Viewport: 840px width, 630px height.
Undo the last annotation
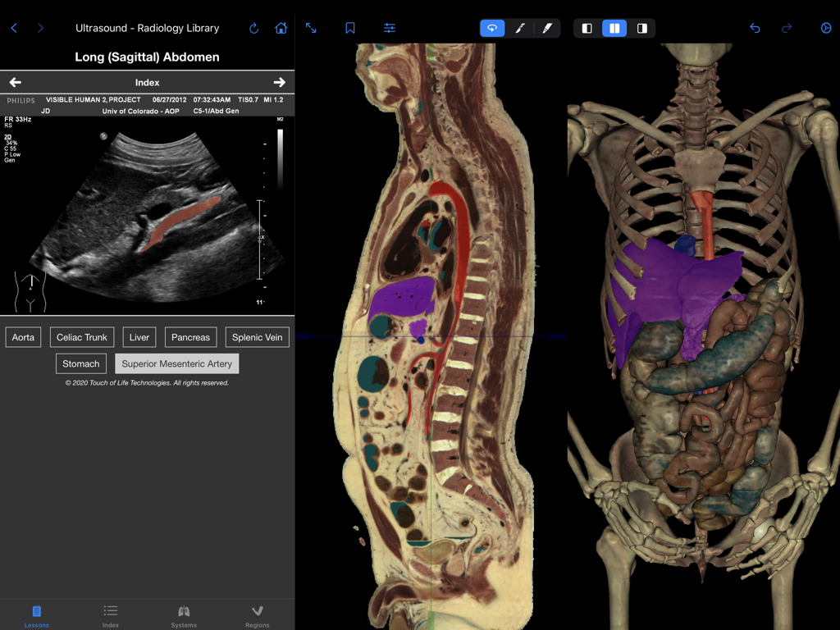click(754, 27)
